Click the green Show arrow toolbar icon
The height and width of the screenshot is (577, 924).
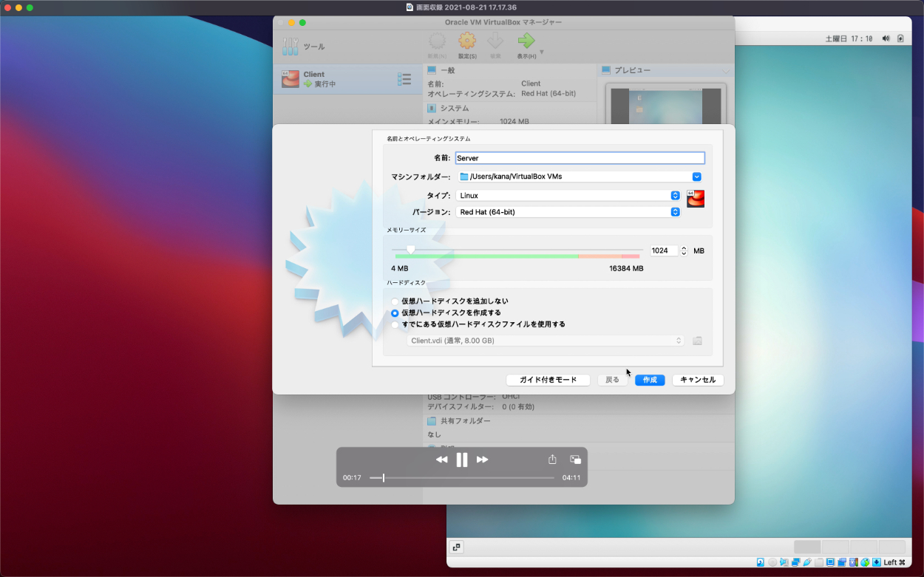(526, 41)
